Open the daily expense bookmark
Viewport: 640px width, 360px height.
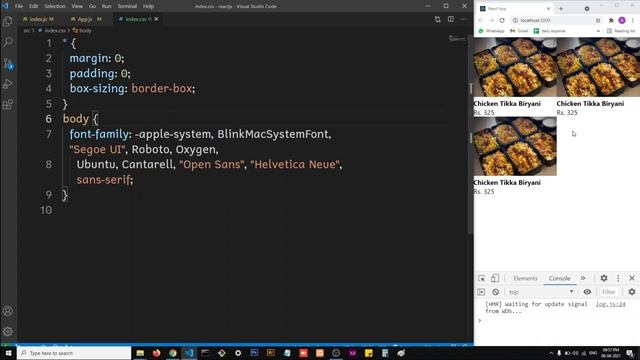coord(550,31)
